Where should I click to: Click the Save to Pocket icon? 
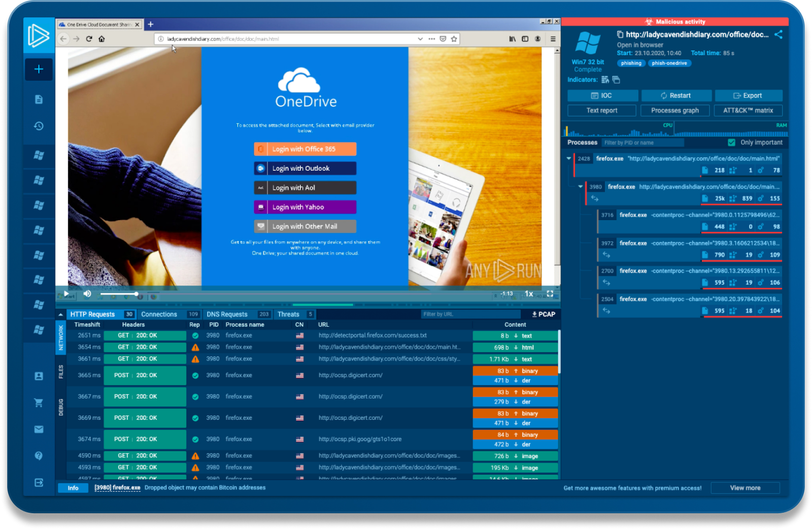tap(443, 39)
